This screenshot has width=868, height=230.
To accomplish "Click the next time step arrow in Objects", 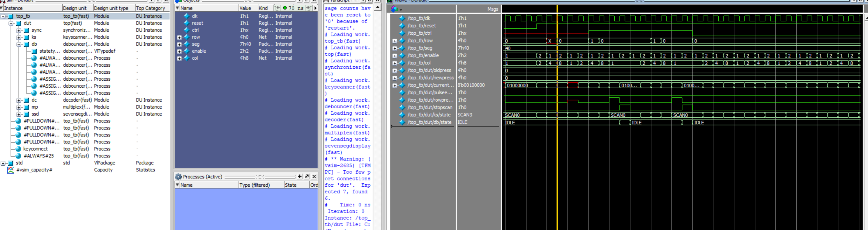I will [309, 8].
